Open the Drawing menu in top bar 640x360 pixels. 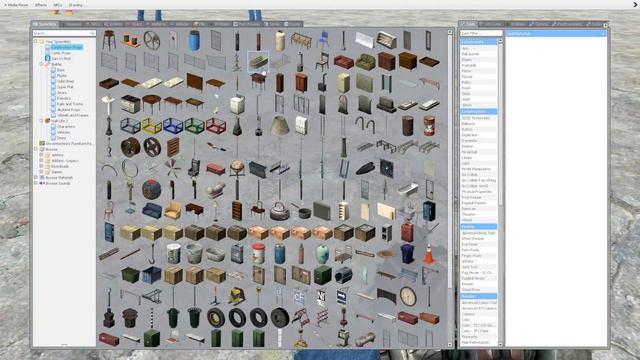pos(76,5)
